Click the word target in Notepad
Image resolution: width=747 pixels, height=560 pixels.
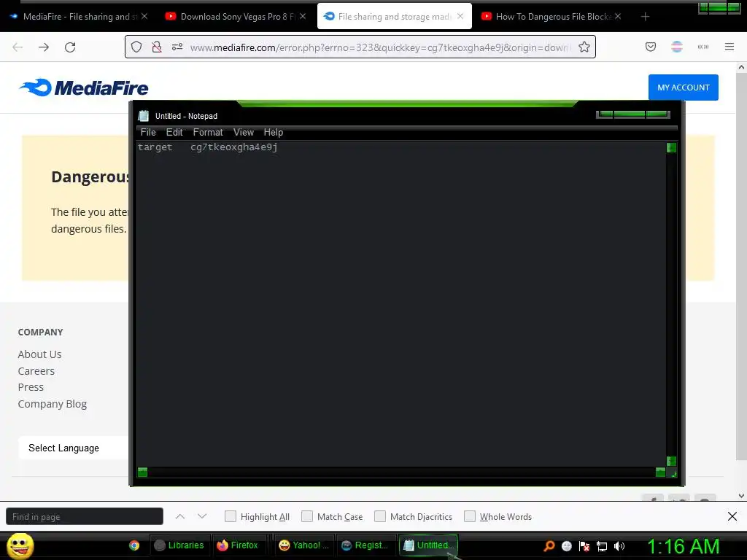pyautogui.click(x=155, y=147)
